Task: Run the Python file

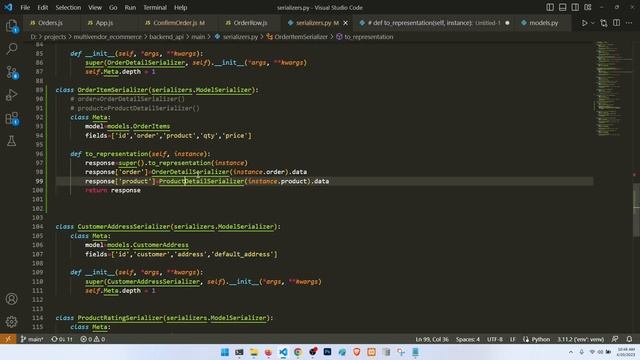Action: click(x=584, y=23)
